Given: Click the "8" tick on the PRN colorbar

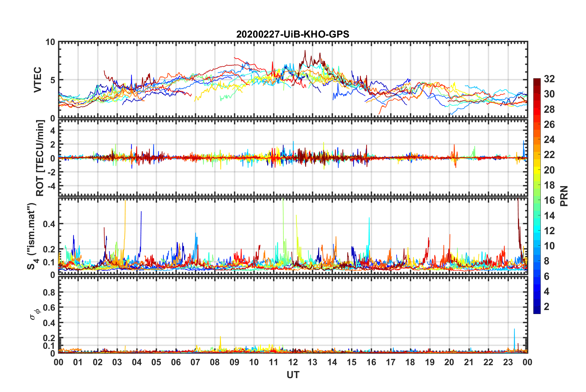Looking at the screenshot, I should pos(547,261).
